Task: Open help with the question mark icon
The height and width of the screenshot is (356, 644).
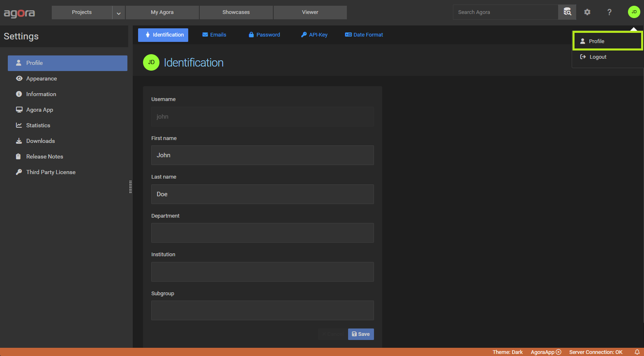Action: click(x=609, y=12)
